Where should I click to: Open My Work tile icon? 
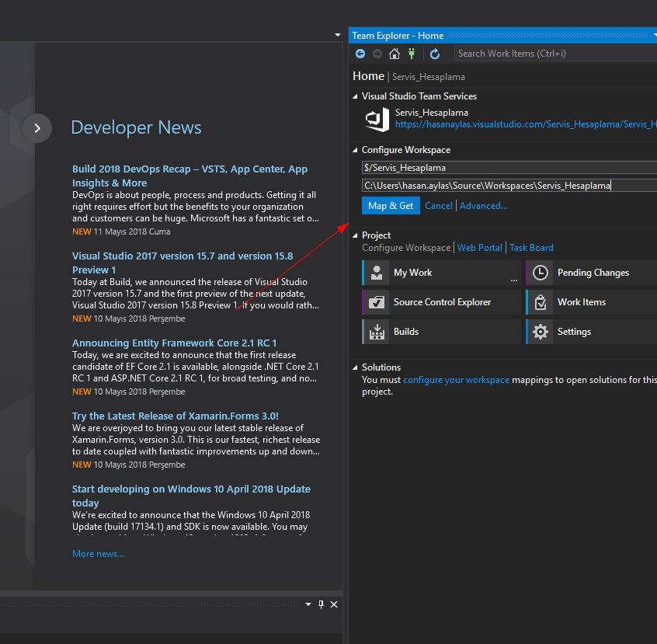point(377,273)
